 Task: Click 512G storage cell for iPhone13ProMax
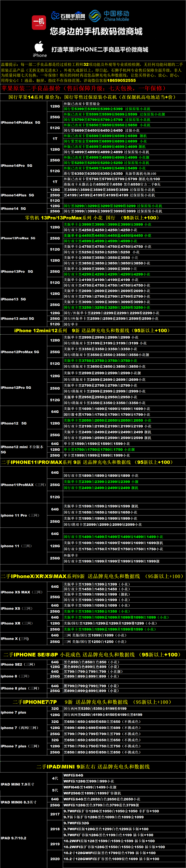55,249
